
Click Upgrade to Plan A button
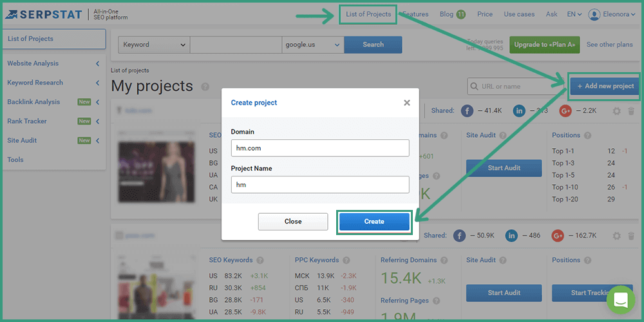545,45
